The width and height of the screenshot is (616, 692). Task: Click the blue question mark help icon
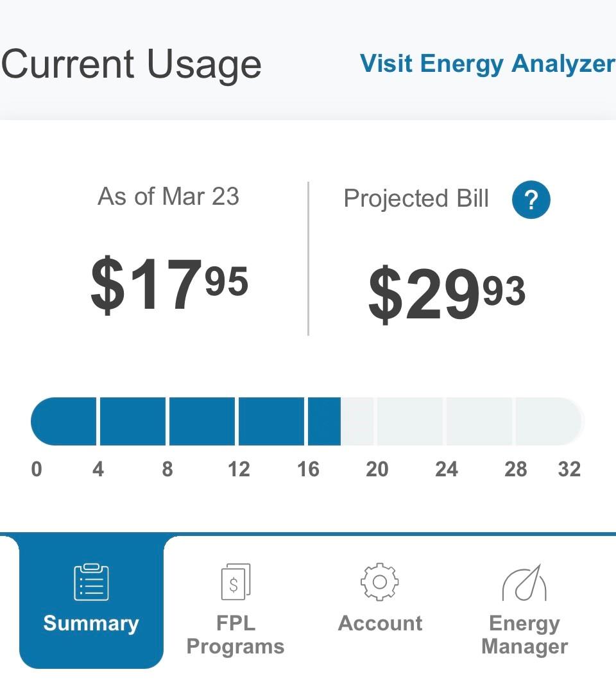point(531,200)
